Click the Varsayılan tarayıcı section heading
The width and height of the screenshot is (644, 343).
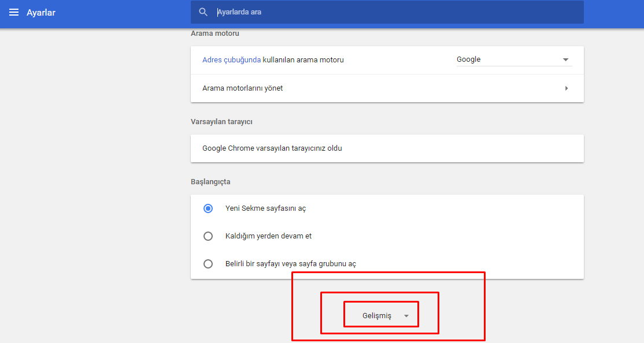221,122
